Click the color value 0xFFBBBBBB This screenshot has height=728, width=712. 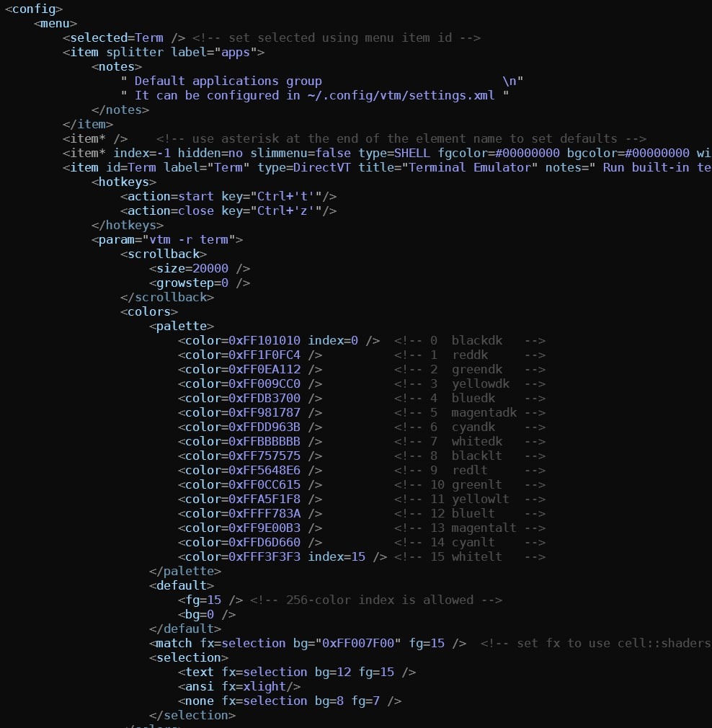(264, 441)
